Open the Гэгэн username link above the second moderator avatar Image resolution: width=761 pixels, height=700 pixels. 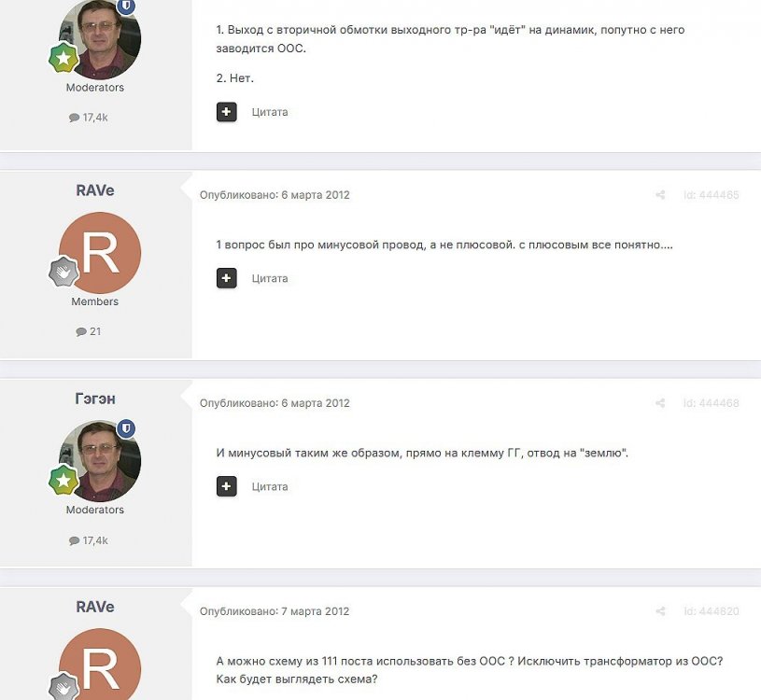[95, 399]
